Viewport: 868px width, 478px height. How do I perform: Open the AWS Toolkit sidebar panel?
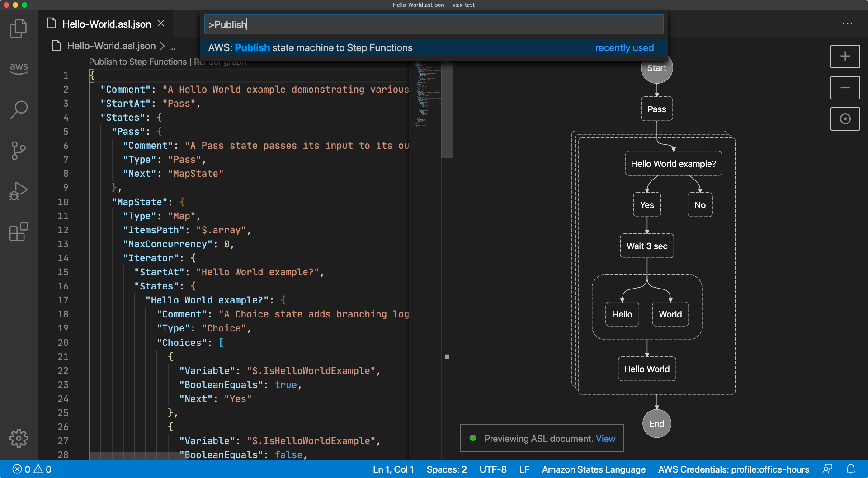tap(19, 68)
